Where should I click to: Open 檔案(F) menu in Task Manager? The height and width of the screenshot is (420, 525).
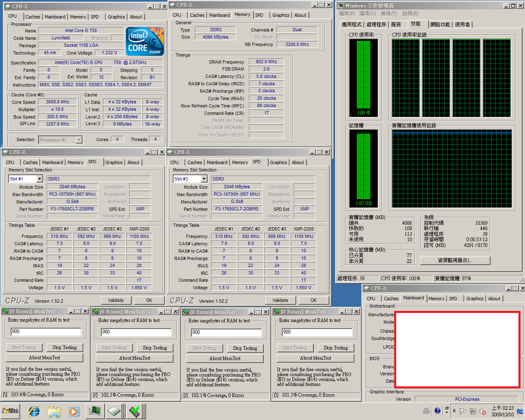tap(347, 14)
